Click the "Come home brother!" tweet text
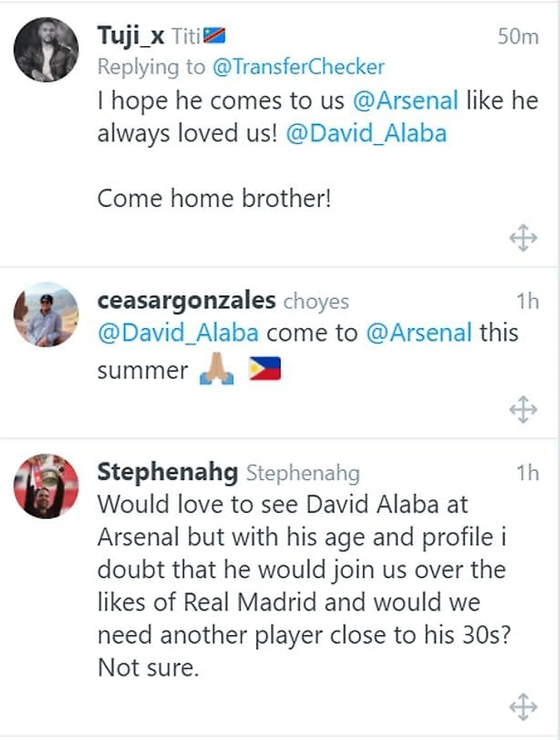The height and width of the screenshot is (740, 560). [214, 199]
